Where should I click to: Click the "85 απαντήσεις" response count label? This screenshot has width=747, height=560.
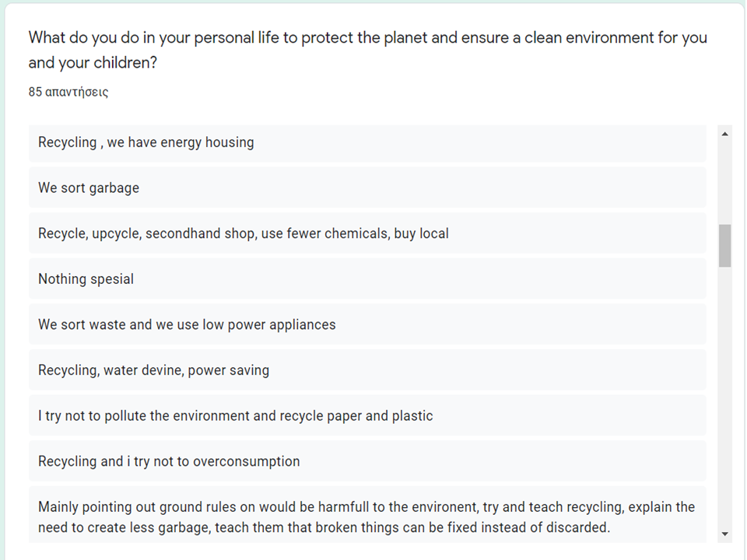point(68,92)
